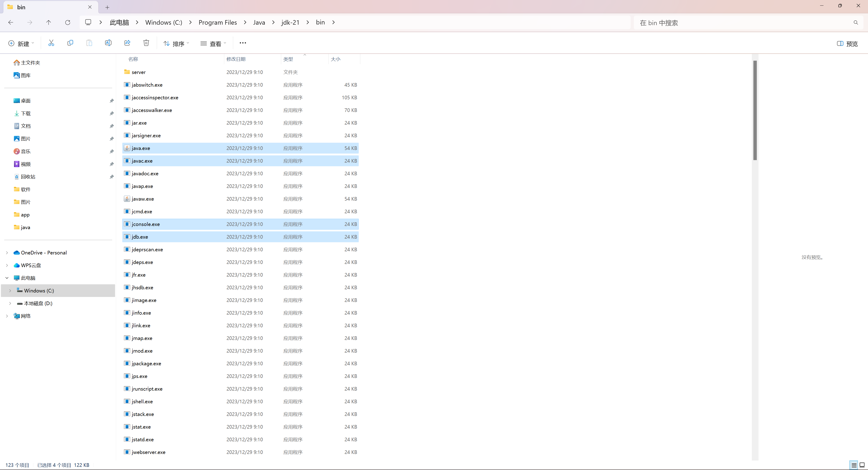This screenshot has width=868, height=470.
Task: Click the vertical scrollbar thumb
Action: coord(755,110)
